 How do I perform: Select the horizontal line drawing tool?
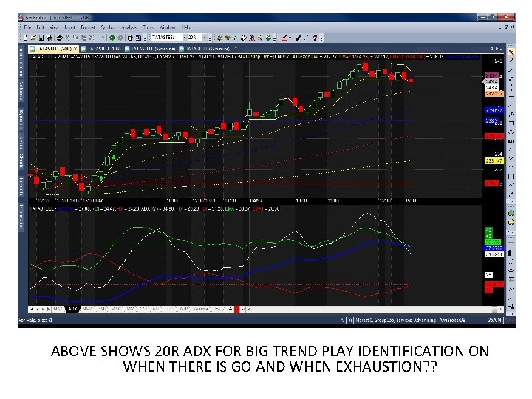click(511, 97)
